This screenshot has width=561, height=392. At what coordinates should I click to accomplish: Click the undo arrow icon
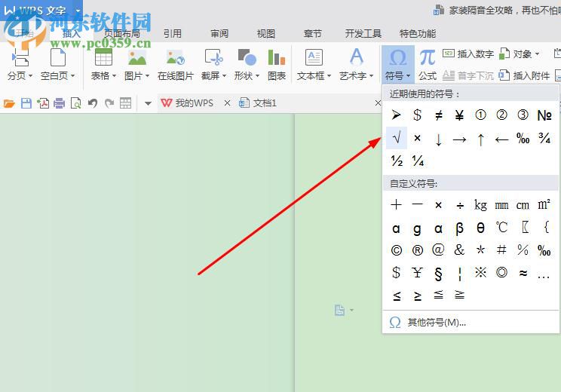pyautogui.click(x=93, y=103)
